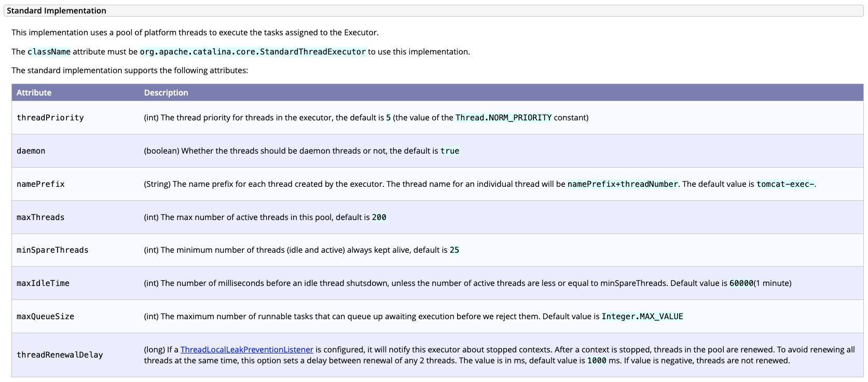The image size is (868, 382).
Task: Open the ThreadLocalLeakPreventionListener link
Action: [x=246, y=350]
